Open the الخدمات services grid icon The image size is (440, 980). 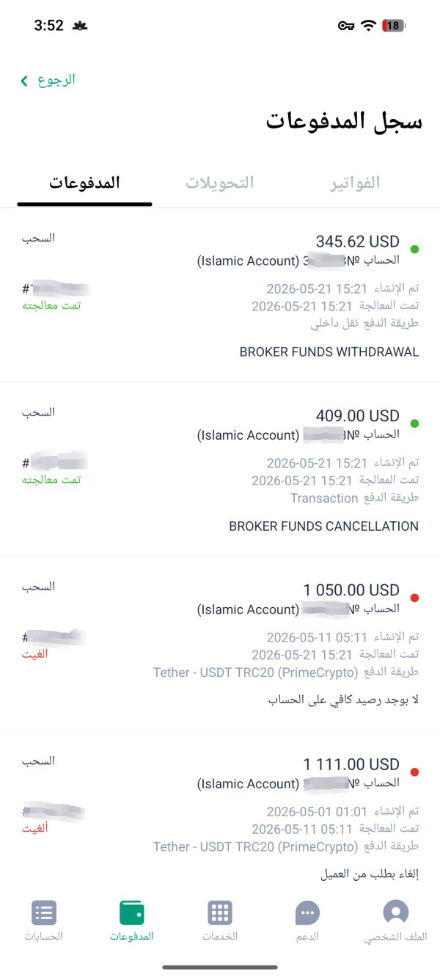click(x=220, y=912)
